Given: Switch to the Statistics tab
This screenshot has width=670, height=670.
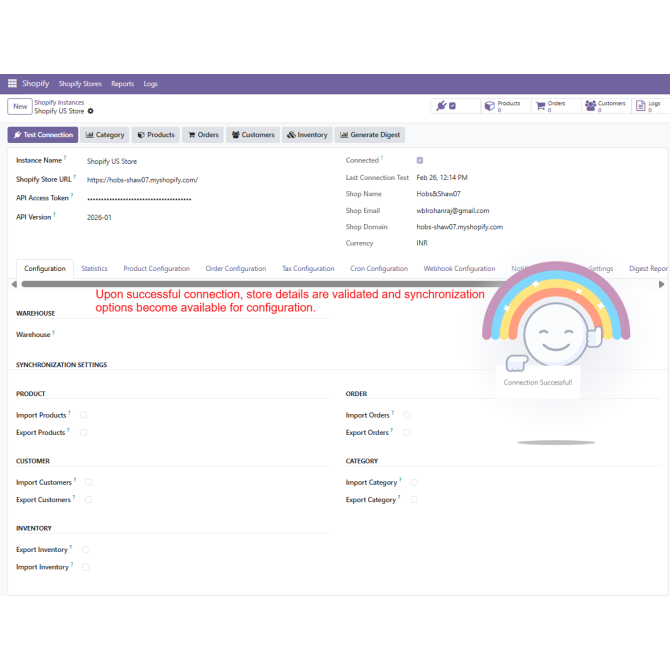Looking at the screenshot, I should [94, 268].
